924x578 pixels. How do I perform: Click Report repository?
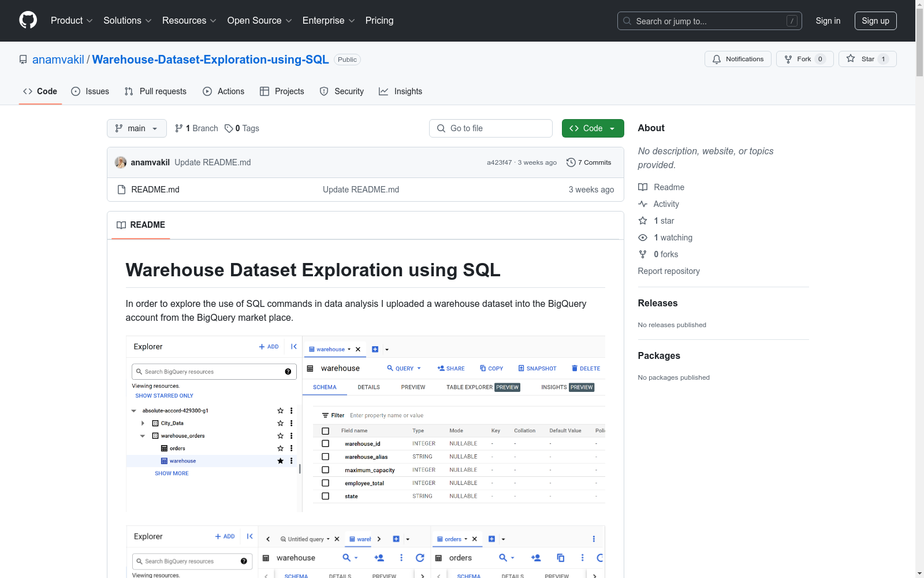(x=669, y=271)
